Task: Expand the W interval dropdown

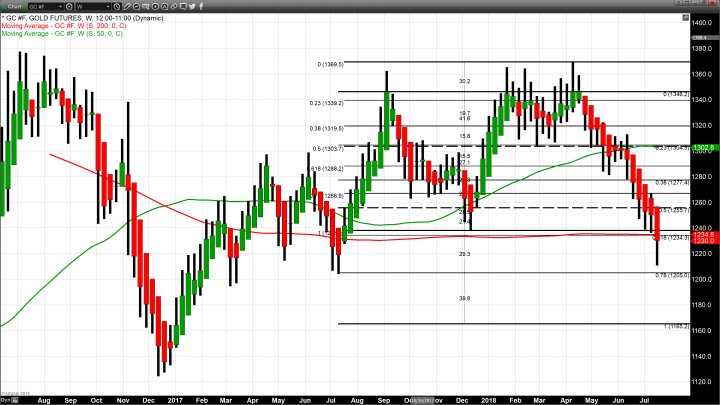Action: click(x=107, y=7)
